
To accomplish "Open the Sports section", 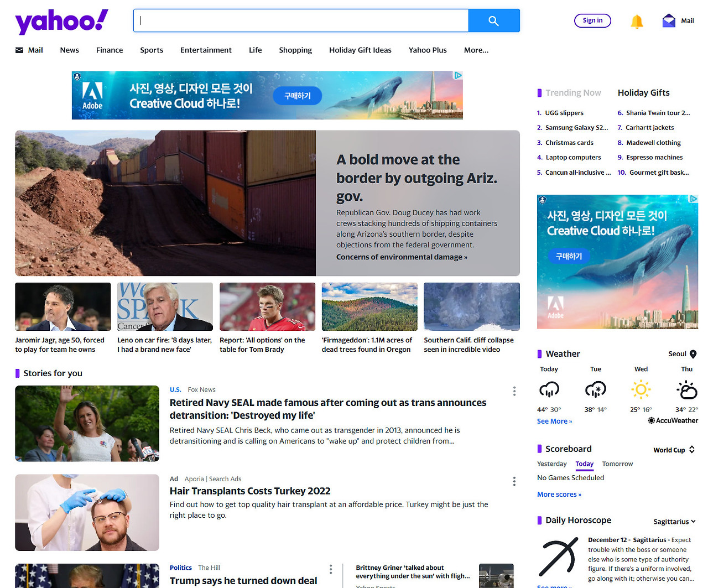I will tap(152, 50).
